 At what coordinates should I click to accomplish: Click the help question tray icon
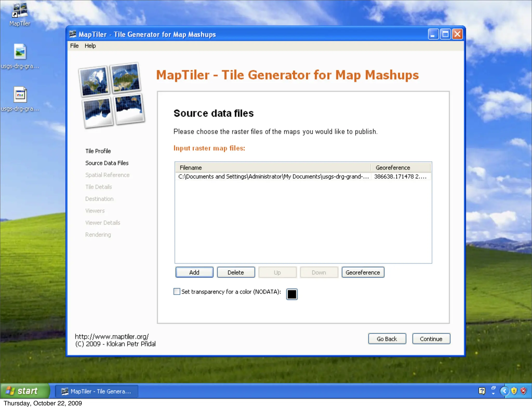click(x=482, y=391)
